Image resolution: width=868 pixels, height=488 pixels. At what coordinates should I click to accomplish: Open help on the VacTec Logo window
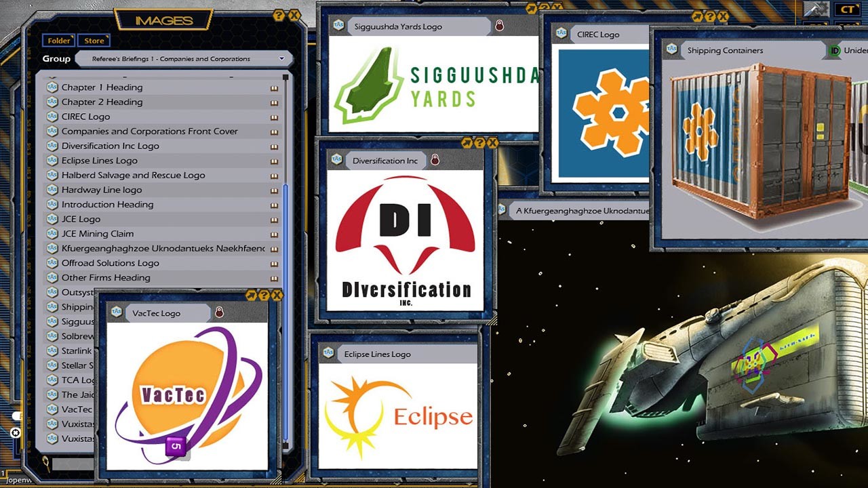[x=264, y=296]
